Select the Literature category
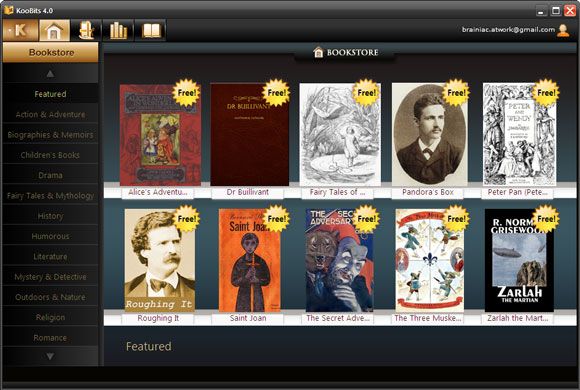This screenshot has height=390, width=580. [50, 256]
